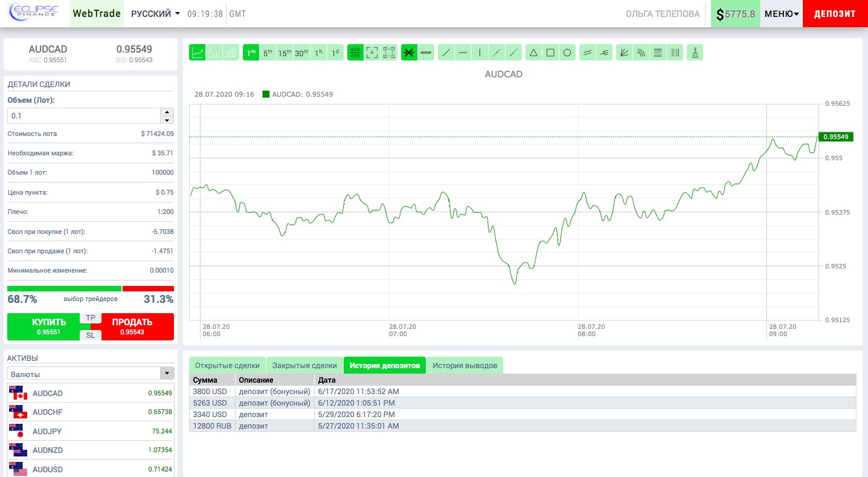The height and width of the screenshot is (477, 868).
Task: Switch chart to 1d timeframe
Action: (336, 53)
